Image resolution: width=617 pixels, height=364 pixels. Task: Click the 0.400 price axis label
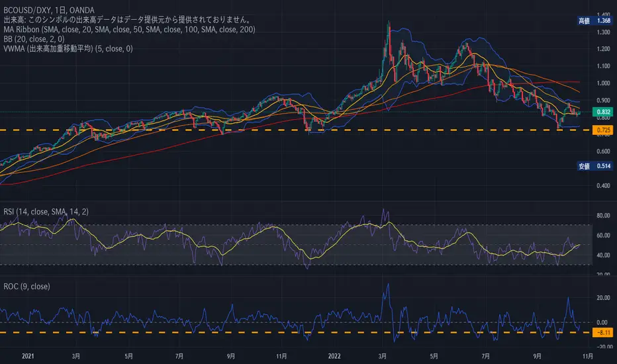(604, 186)
